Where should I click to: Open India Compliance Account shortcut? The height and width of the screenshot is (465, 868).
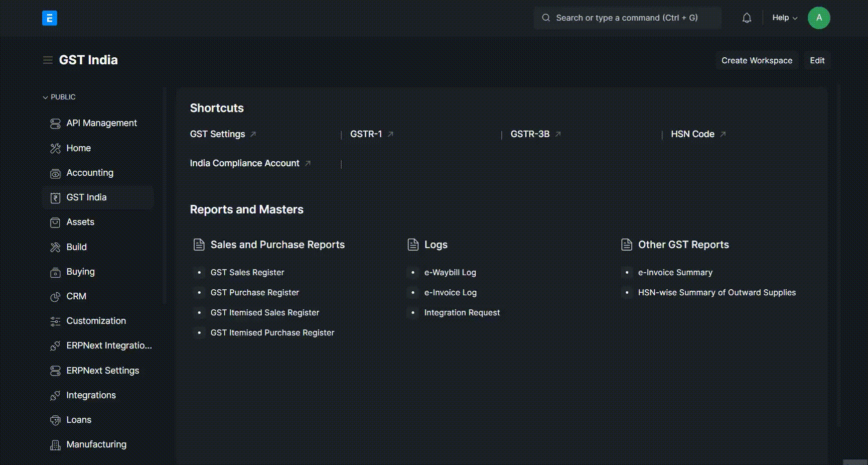pyautogui.click(x=244, y=163)
